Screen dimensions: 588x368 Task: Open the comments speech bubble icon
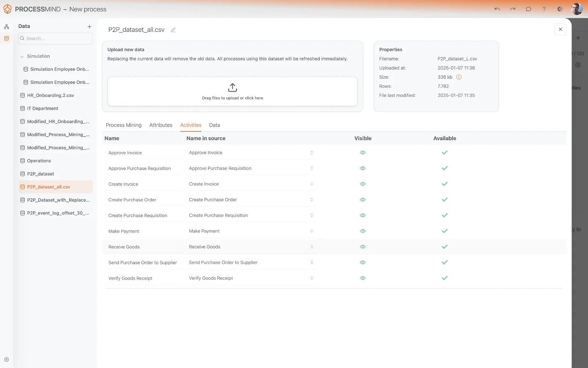point(528,9)
